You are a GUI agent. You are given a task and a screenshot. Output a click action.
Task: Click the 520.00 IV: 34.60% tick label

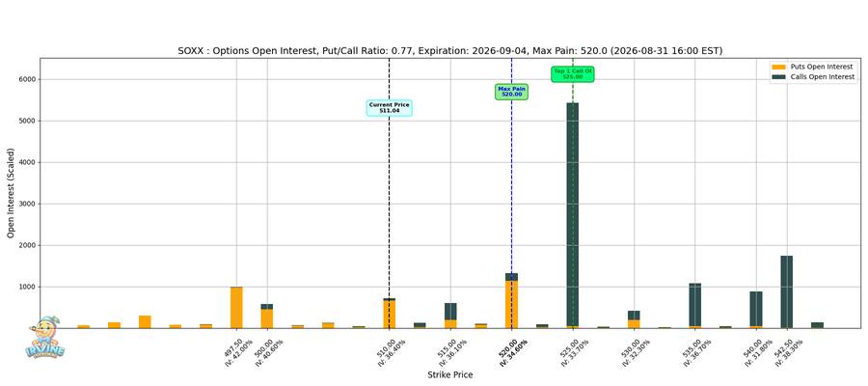tap(516, 352)
